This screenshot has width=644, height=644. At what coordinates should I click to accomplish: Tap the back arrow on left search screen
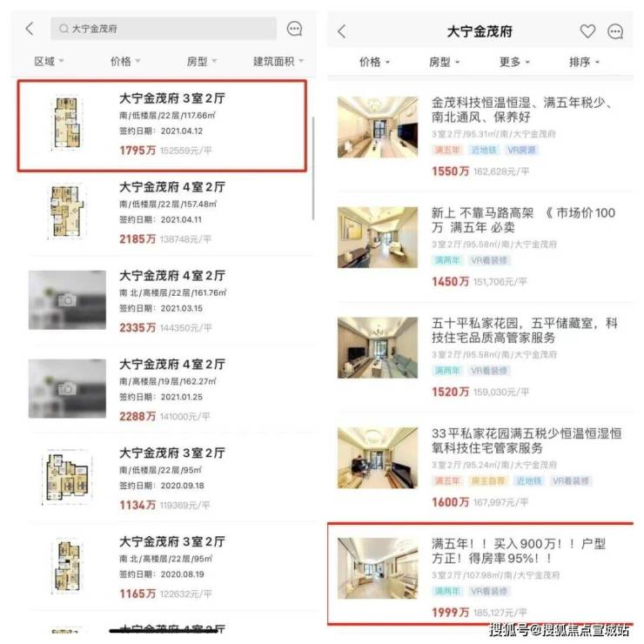point(30,29)
